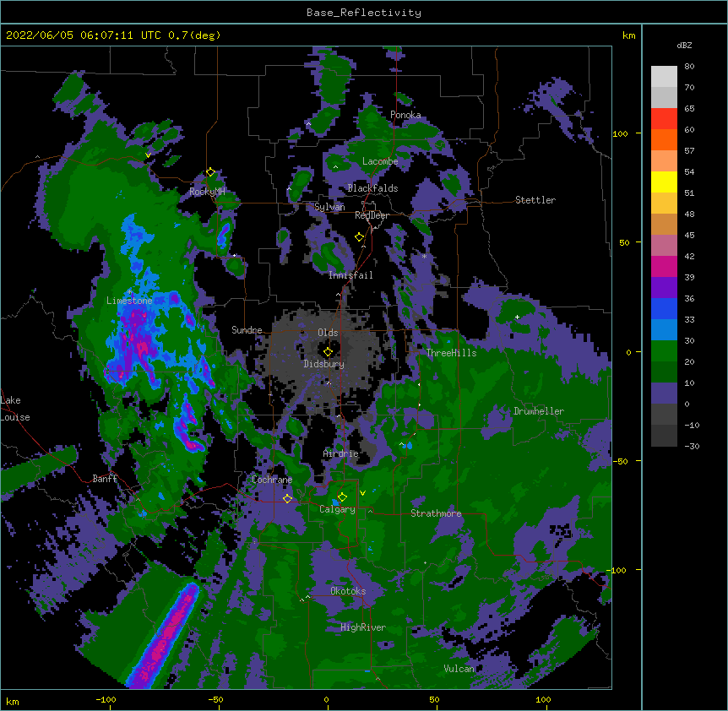The height and width of the screenshot is (711, 728).
Task: Select the Blackfalds label
Action: [372, 188]
